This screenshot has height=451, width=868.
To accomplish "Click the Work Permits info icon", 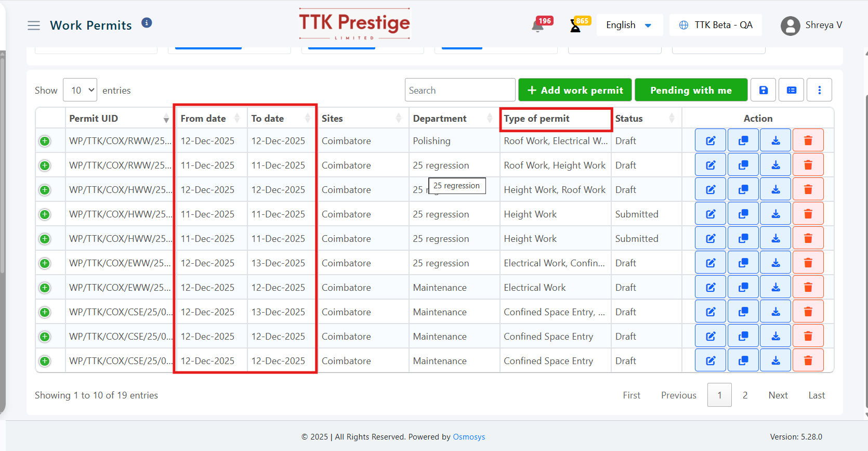I will tap(147, 23).
